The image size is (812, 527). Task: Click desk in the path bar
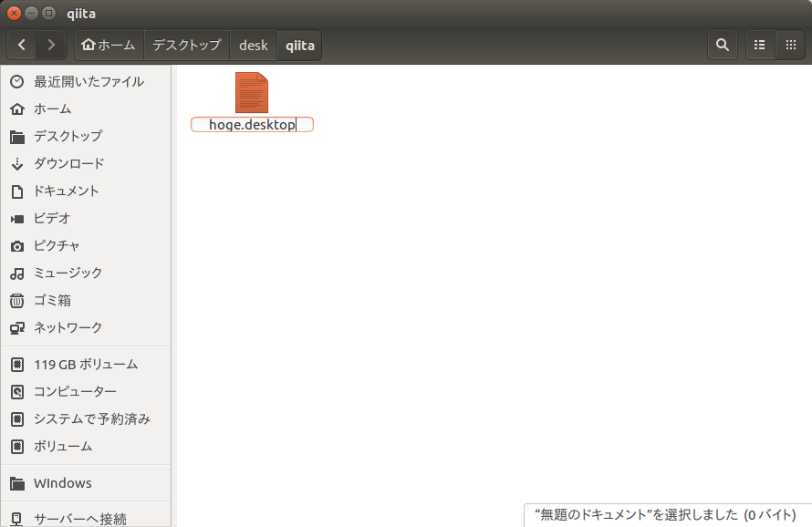point(254,45)
